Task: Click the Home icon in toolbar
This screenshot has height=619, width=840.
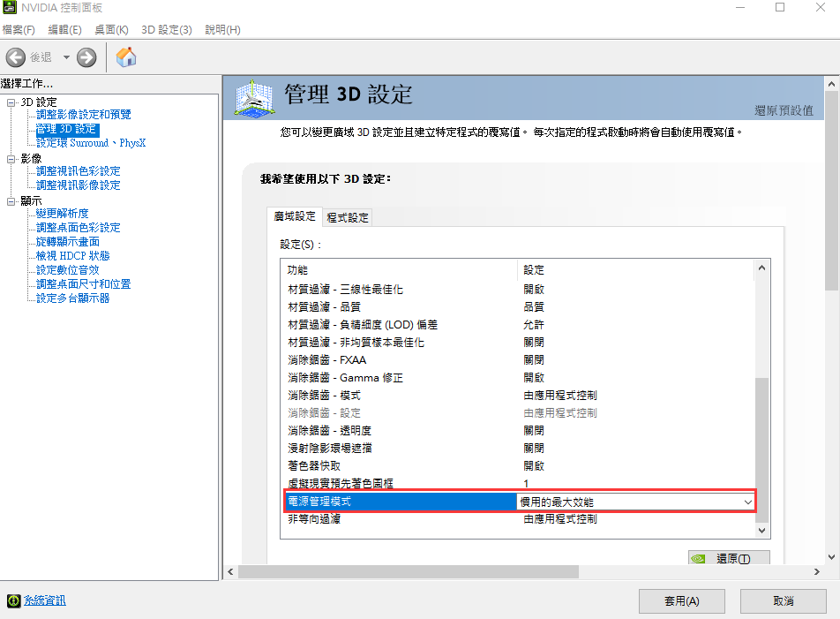Action: coord(126,57)
